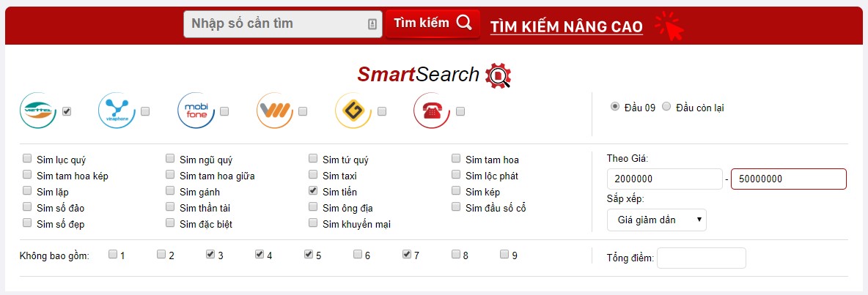Click the red cursor click icon
Image resolution: width=868 pixels, height=295 pixels.
pos(670,26)
